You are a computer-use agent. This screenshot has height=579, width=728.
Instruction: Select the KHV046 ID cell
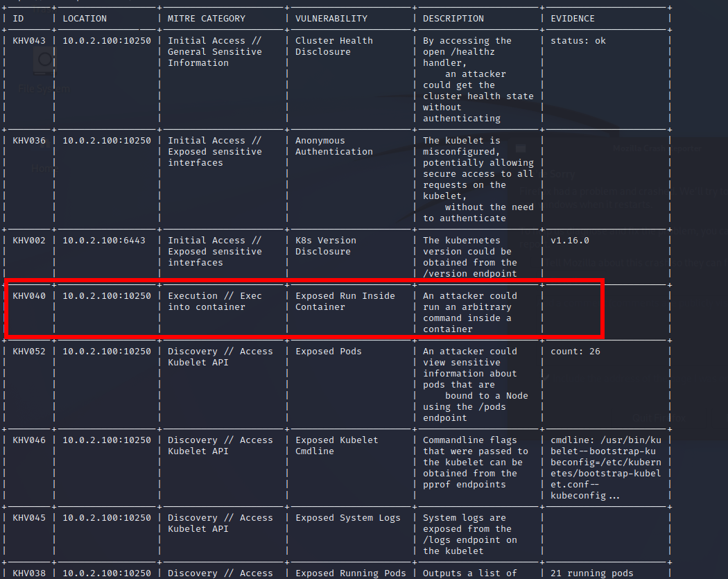tap(29, 440)
